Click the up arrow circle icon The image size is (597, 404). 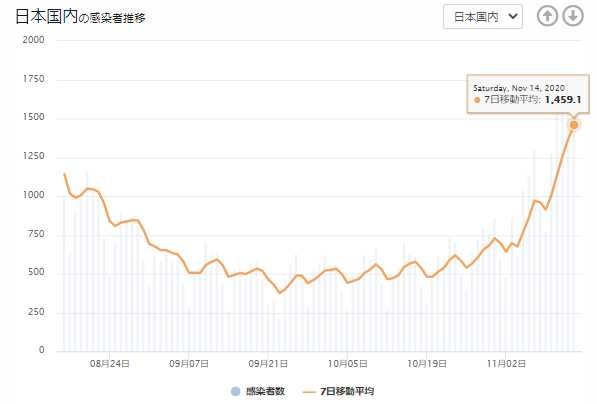547,16
